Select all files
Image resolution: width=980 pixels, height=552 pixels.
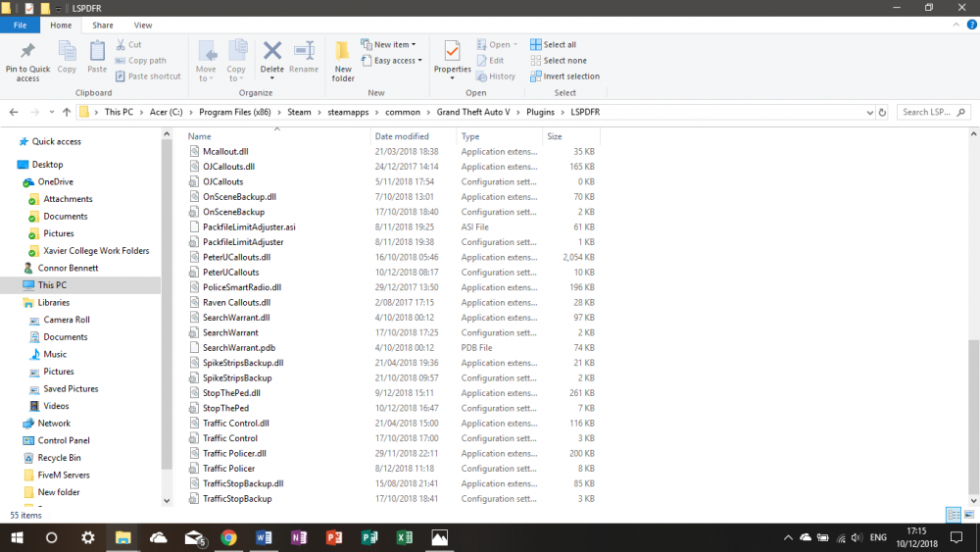pyautogui.click(x=553, y=44)
